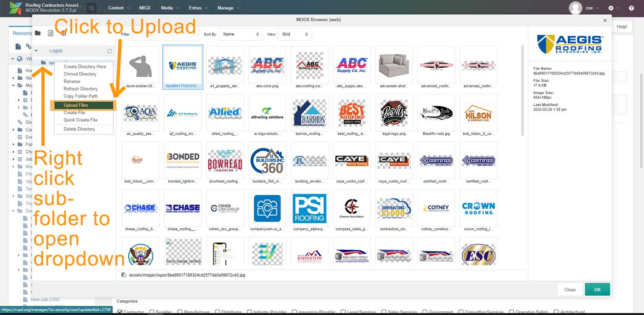Click the Close button in browser
The height and width of the screenshot is (315, 644).
point(570,289)
